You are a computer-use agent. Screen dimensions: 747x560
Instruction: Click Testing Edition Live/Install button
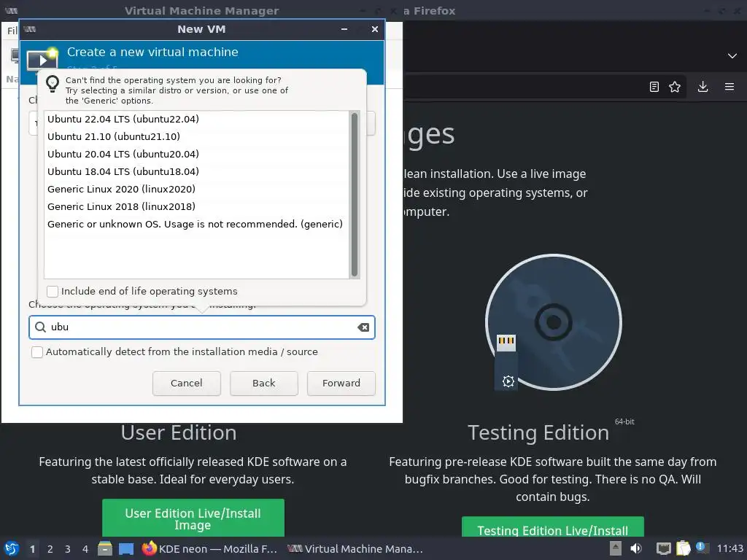pos(553,527)
